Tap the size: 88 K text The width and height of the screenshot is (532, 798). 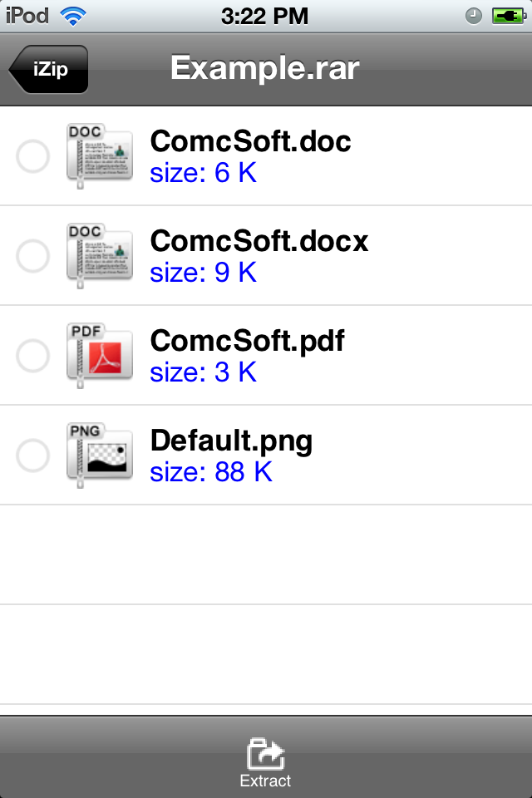211,472
